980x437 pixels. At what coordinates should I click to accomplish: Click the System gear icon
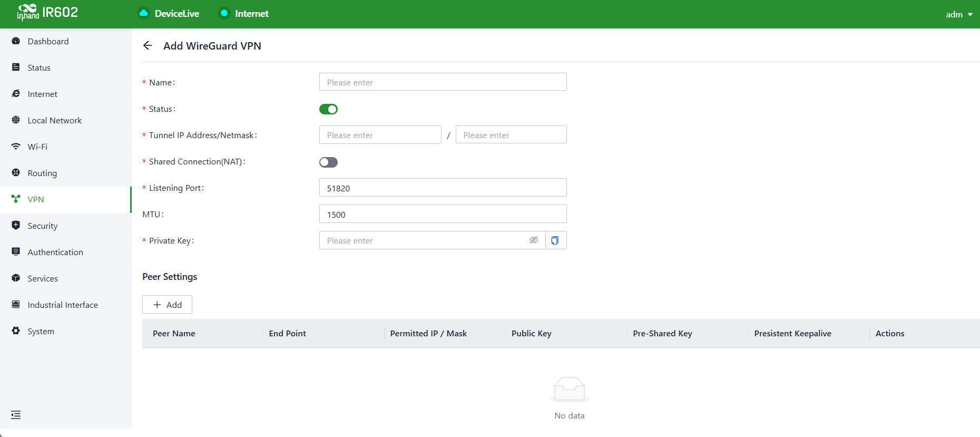coord(16,331)
